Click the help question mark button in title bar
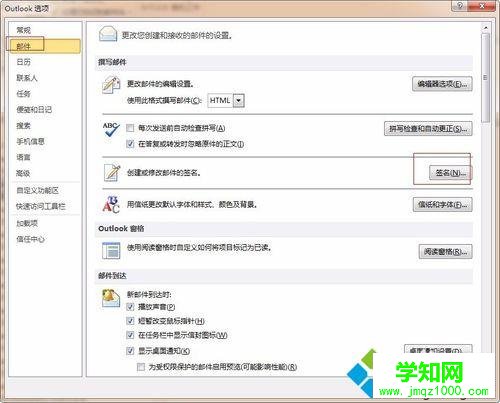Screen dimensions: 500x403 point(460,6)
